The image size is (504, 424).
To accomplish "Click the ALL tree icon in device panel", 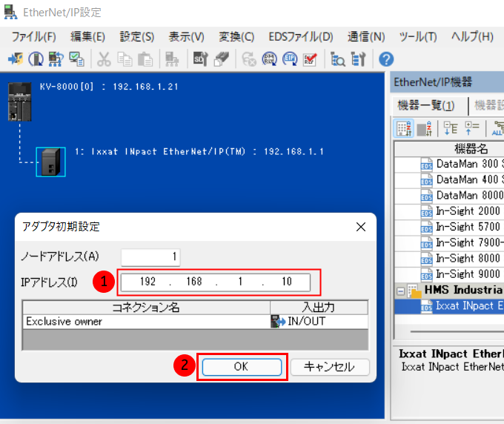I will pyautogui.click(x=498, y=128).
